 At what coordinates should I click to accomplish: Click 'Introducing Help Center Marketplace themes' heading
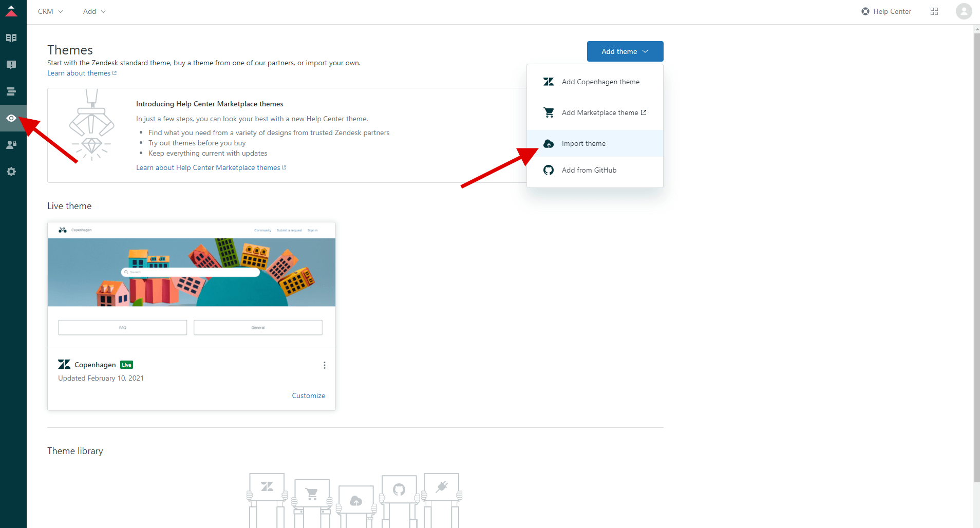point(210,104)
